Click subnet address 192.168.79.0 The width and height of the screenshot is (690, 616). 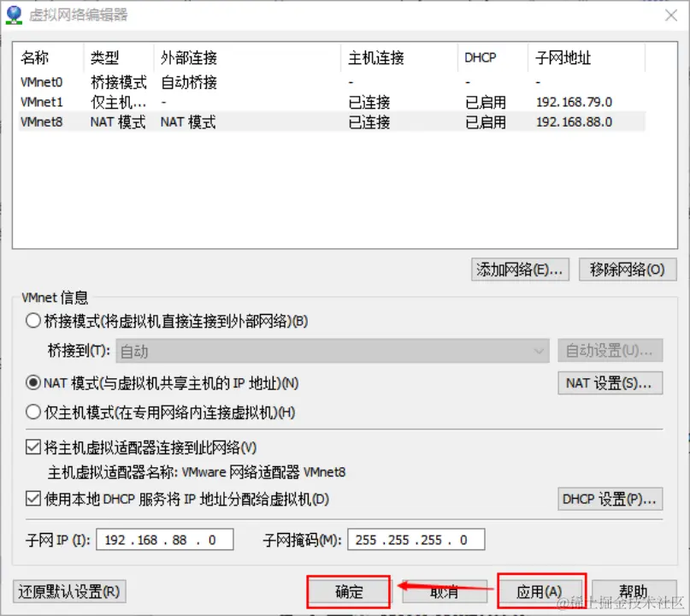tap(575, 102)
